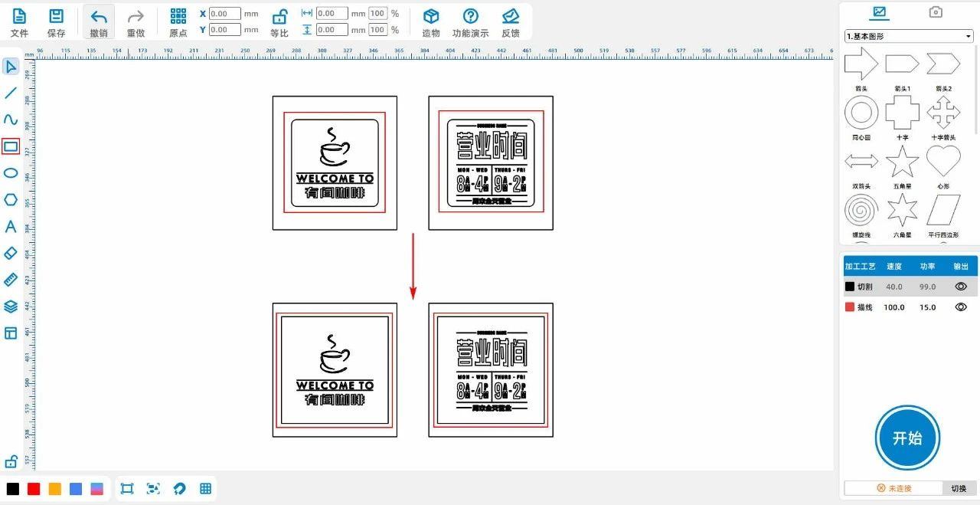Toggle visibility of the 切割 layer
The width and height of the screenshot is (980, 505).
[x=961, y=287]
